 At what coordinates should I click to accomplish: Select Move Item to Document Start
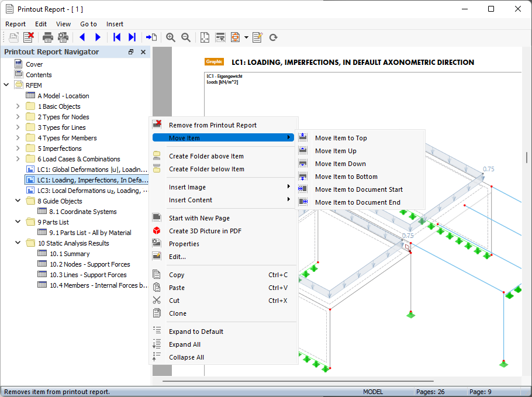361,189
